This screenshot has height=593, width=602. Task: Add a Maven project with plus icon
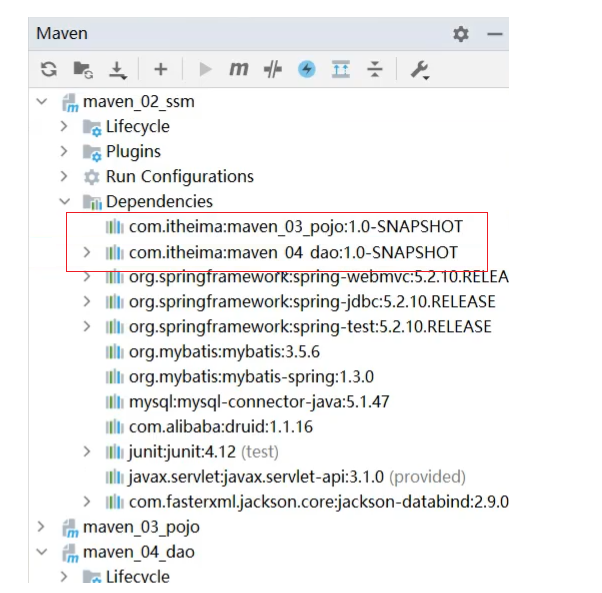point(160,69)
